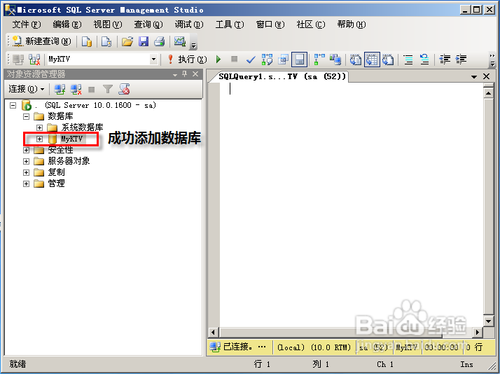Screen dimensions: 500x374
Task: Switch output to Results to File
Action: pyautogui.click(x=388, y=60)
